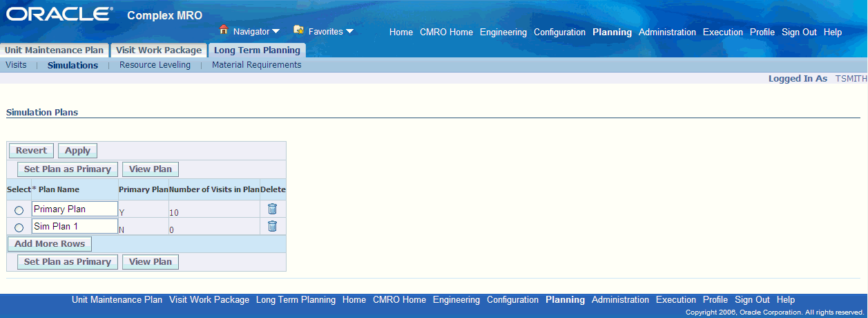Click footer Execution link
This screenshot has width=868, height=318.
point(676,300)
